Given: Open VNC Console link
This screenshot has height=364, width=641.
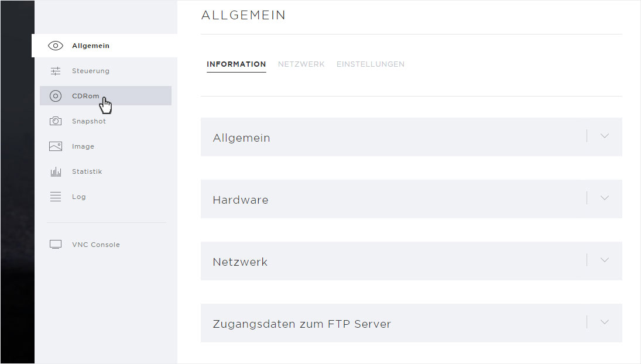Looking at the screenshot, I should coord(95,245).
